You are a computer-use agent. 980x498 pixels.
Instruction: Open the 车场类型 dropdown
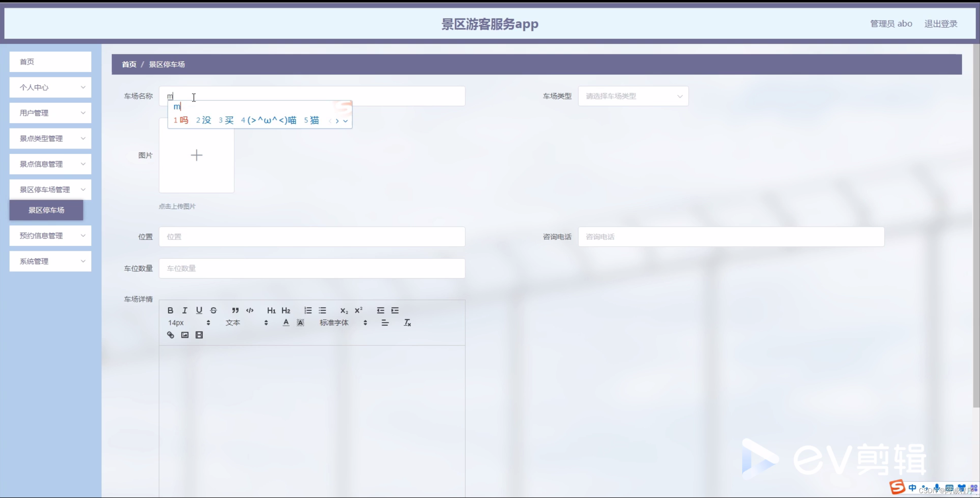[x=633, y=96]
